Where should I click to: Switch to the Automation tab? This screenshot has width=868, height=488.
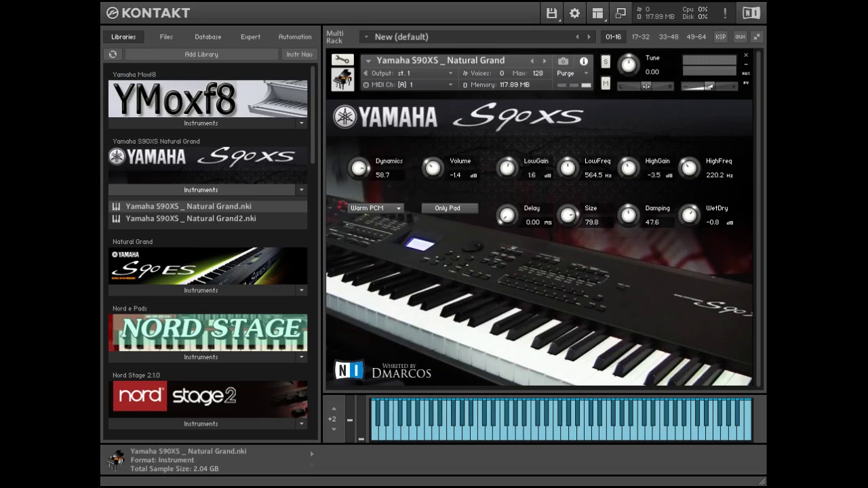pyautogui.click(x=295, y=37)
